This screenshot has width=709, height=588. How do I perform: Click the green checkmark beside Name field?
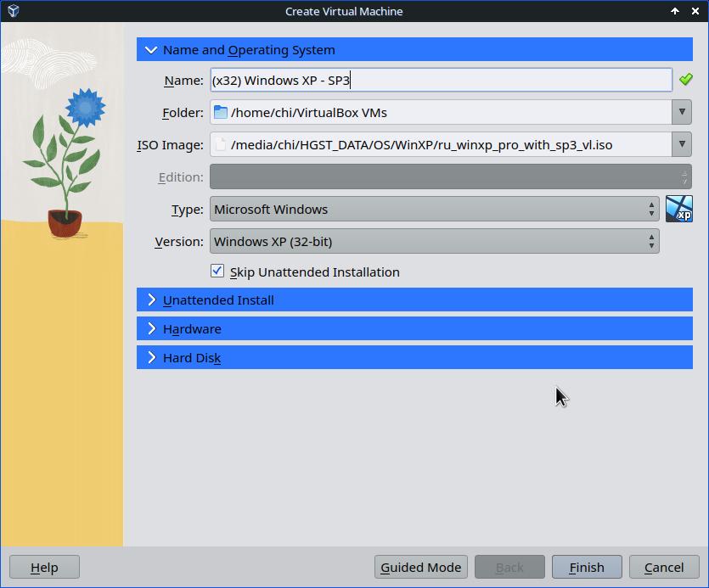[x=685, y=80]
